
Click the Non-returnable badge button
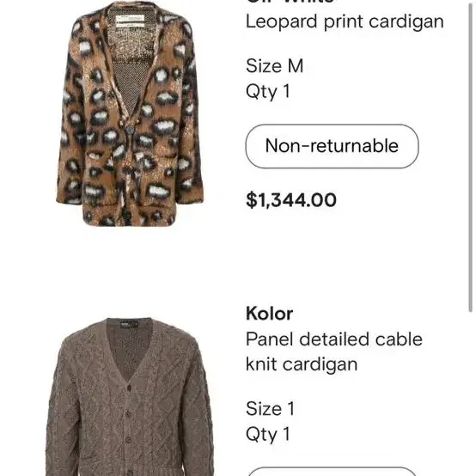point(333,146)
